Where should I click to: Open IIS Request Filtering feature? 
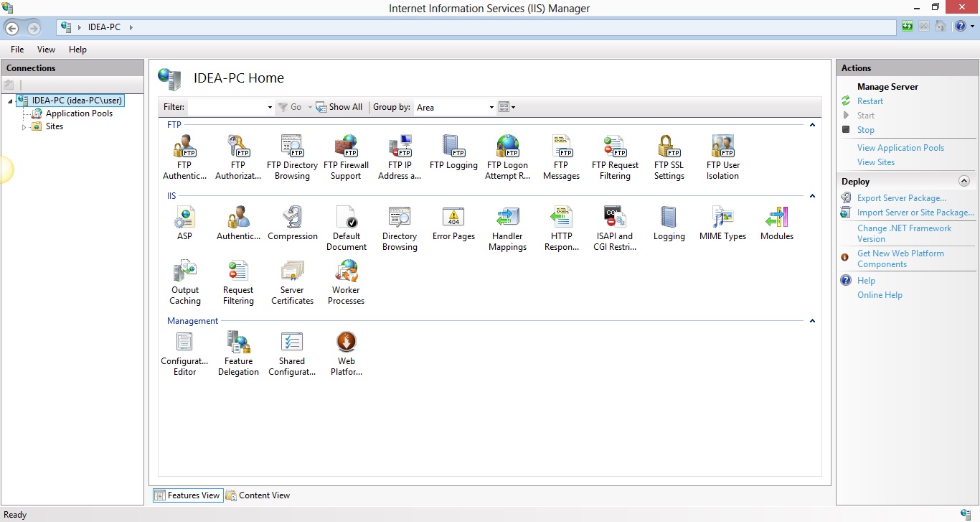[238, 282]
